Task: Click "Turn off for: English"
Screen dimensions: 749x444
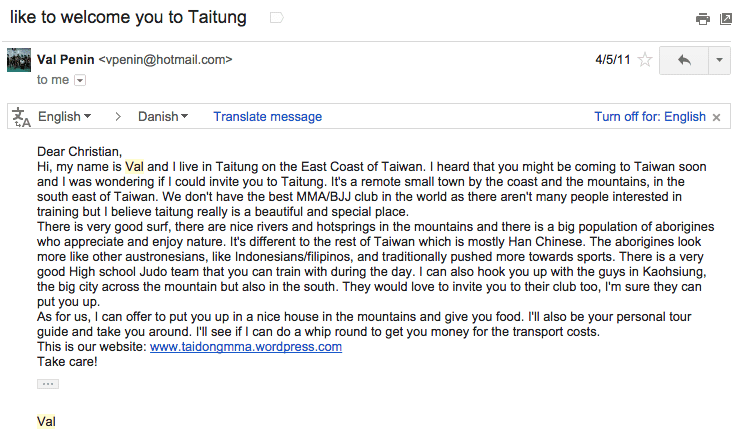Action: [650, 117]
